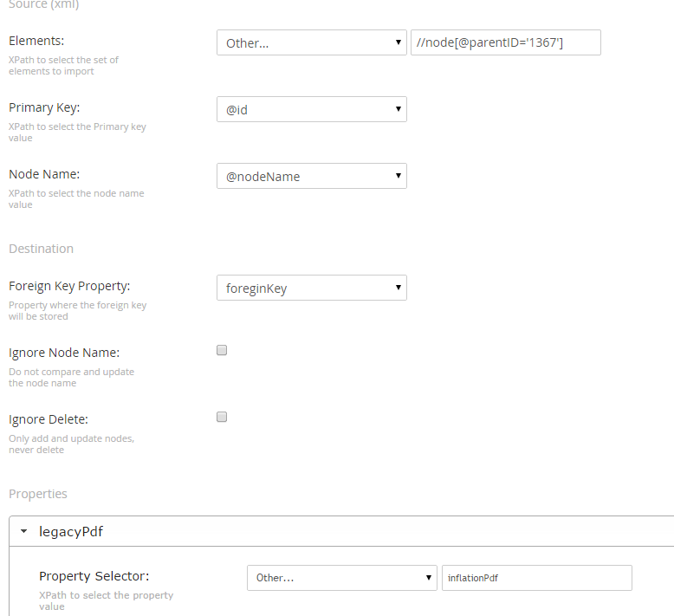This screenshot has width=674, height=616.
Task: Open the Node Name @nodeName dropdown
Action: click(x=312, y=176)
